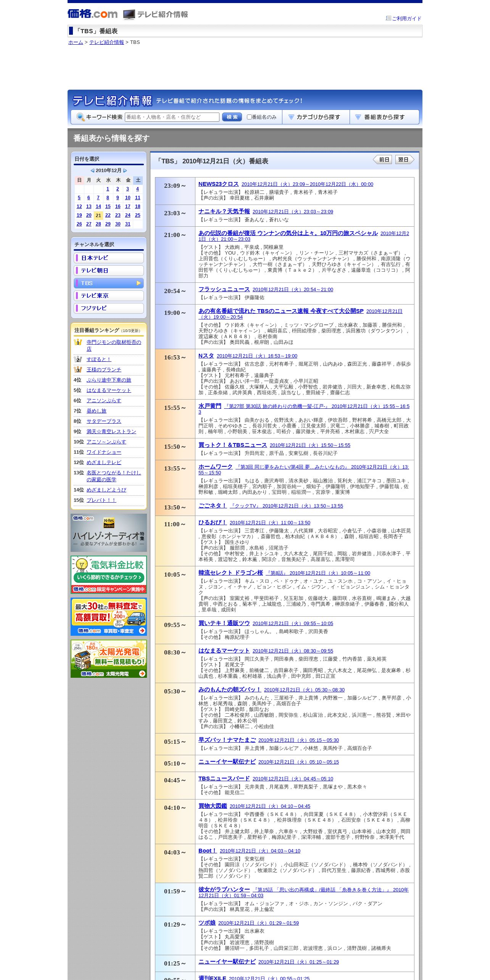Focus the keyword search input field
490x980 pixels.
point(172,117)
